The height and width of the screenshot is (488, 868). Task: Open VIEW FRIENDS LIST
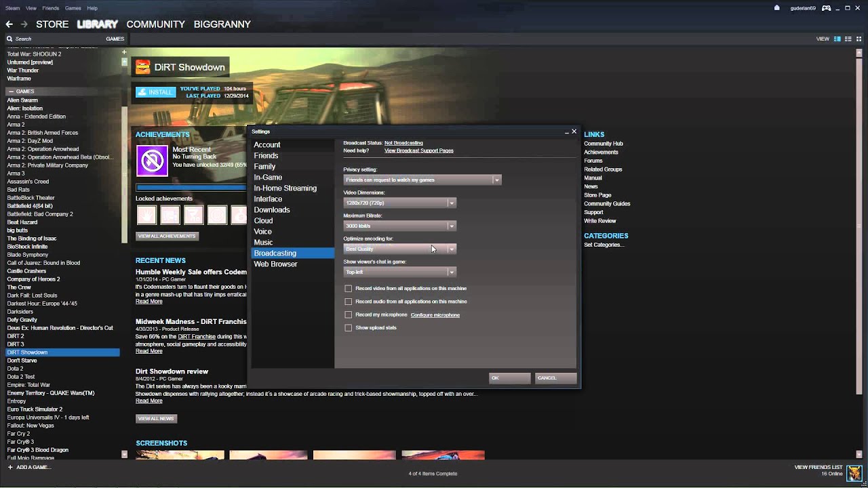[818, 468]
